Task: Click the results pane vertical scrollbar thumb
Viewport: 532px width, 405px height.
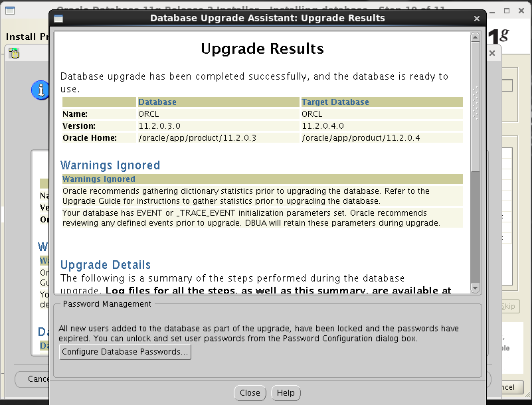Action: coord(475,107)
